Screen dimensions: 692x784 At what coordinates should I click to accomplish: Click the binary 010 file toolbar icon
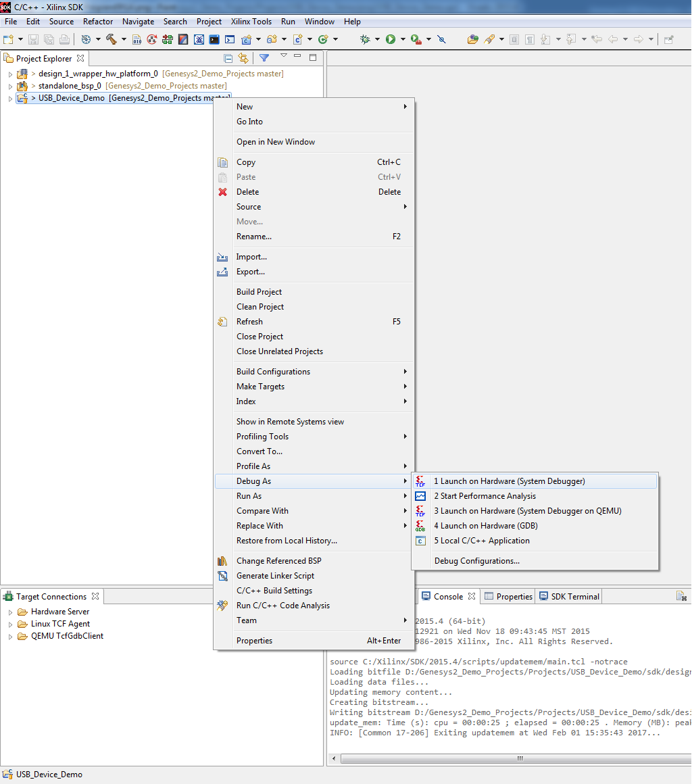[137, 39]
